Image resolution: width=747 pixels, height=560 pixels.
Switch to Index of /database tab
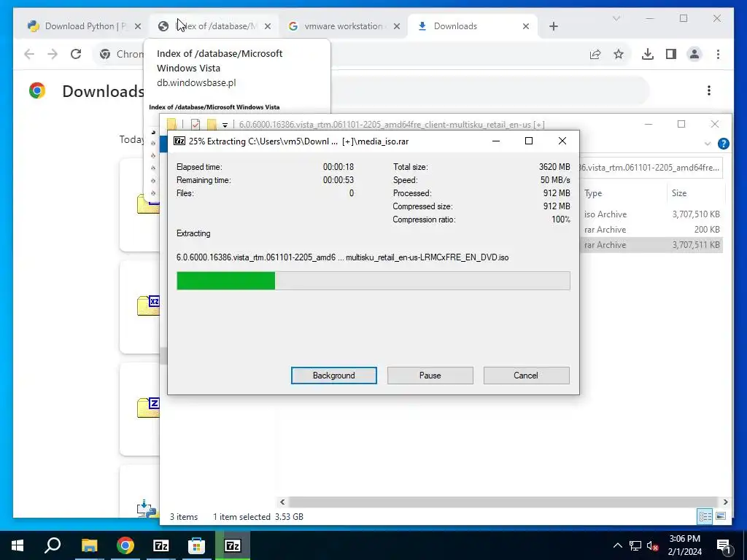pyautogui.click(x=214, y=26)
